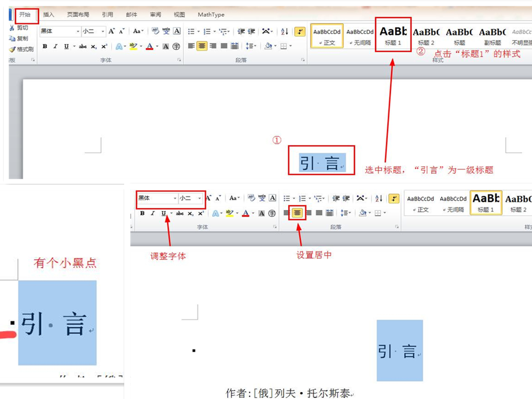Apply the 正文 style from the gallery

326,36
